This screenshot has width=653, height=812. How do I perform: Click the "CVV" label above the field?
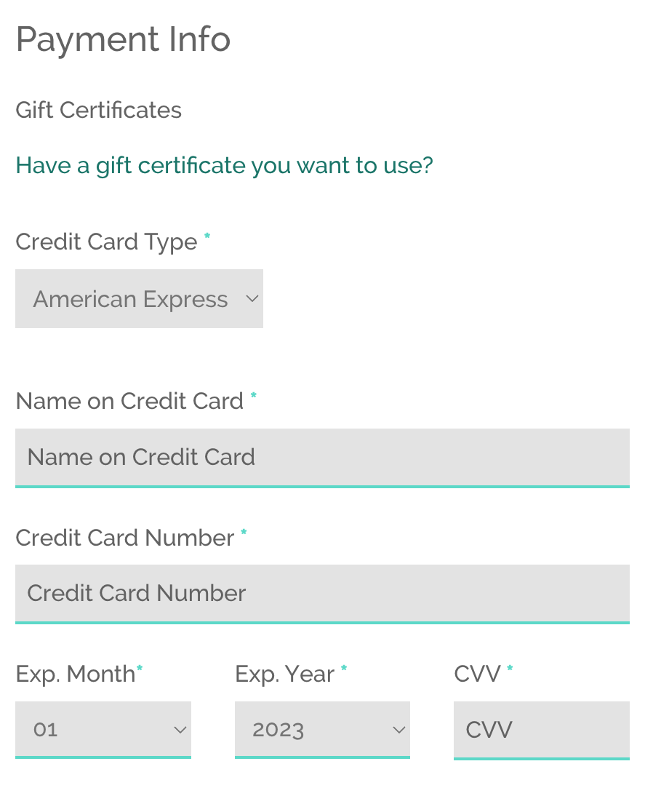coord(477,674)
